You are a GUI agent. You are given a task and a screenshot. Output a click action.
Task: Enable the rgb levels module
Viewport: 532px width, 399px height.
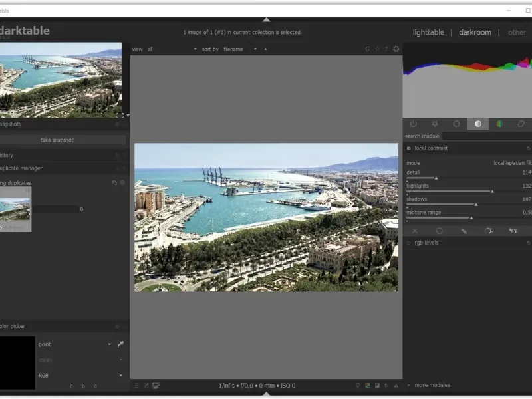pyautogui.click(x=408, y=243)
